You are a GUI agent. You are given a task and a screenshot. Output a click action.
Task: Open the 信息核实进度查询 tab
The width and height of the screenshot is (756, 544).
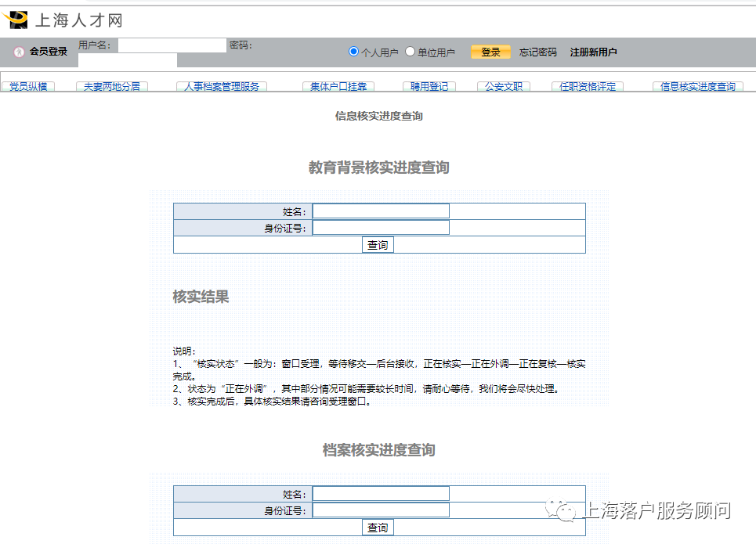[x=698, y=86]
